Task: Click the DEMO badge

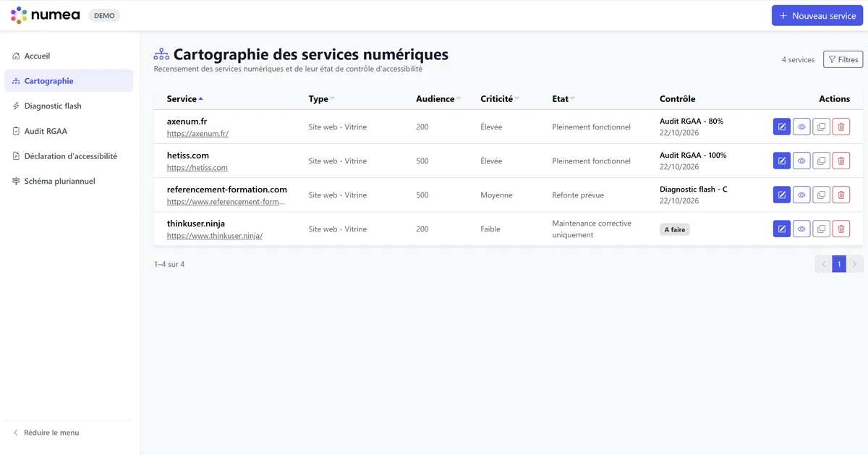Action: [x=104, y=15]
